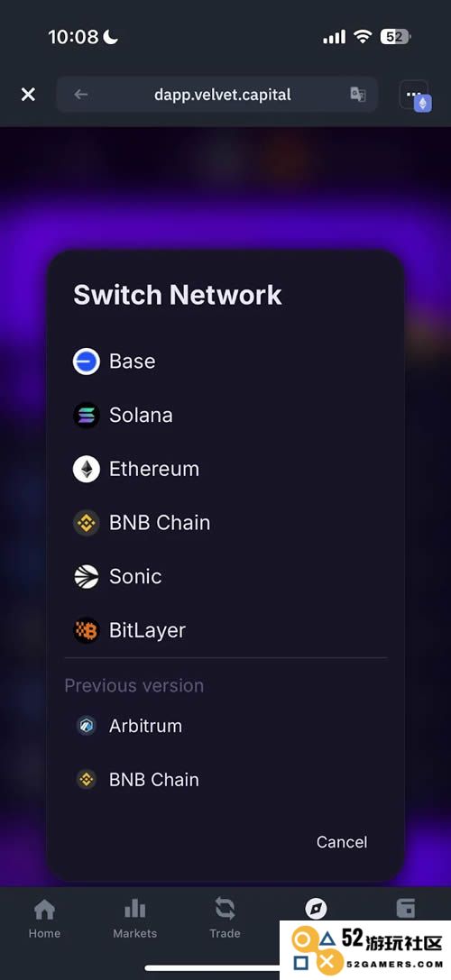Cancel the Switch Network dialog
The height and width of the screenshot is (980, 451).
[342, 842]
